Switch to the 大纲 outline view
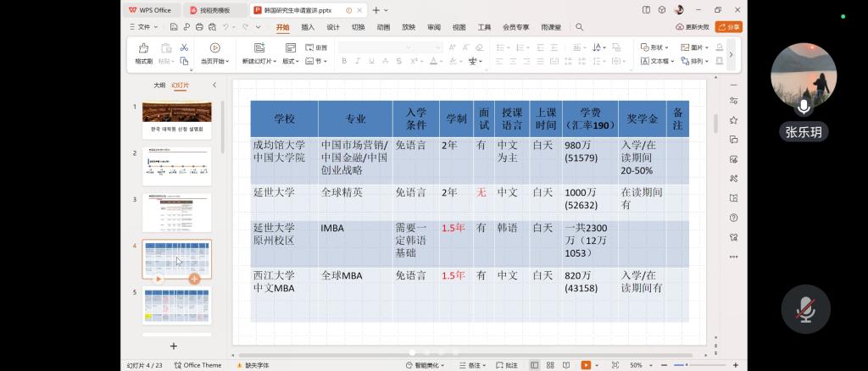This screenshot has height=371, width=868. click(x=159, y=86)
